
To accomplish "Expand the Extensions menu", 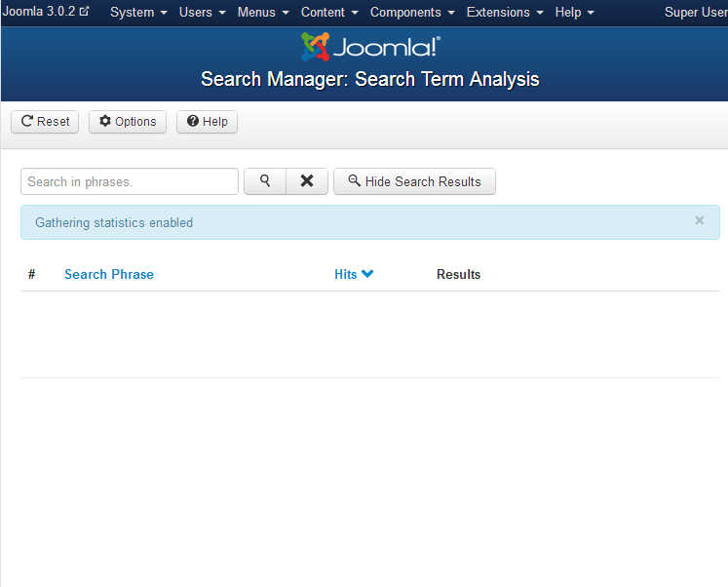I will tap(505, 12).
